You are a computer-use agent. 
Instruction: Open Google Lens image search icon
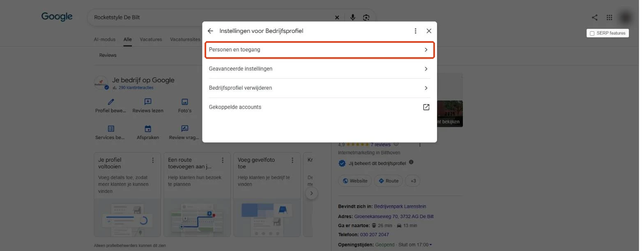(366, 17)
